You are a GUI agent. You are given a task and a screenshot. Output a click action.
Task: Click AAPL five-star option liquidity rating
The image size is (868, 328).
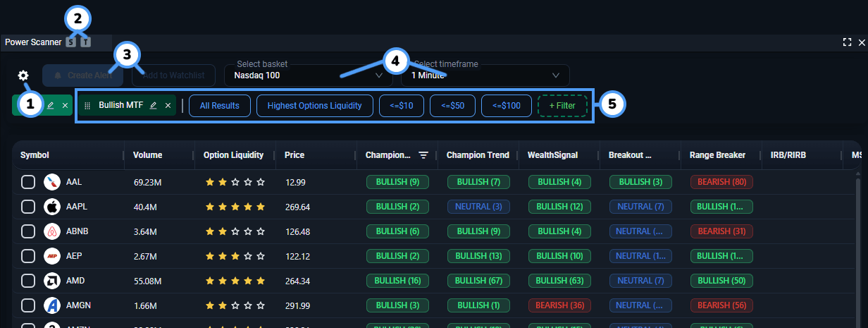[x=235, y=207]
